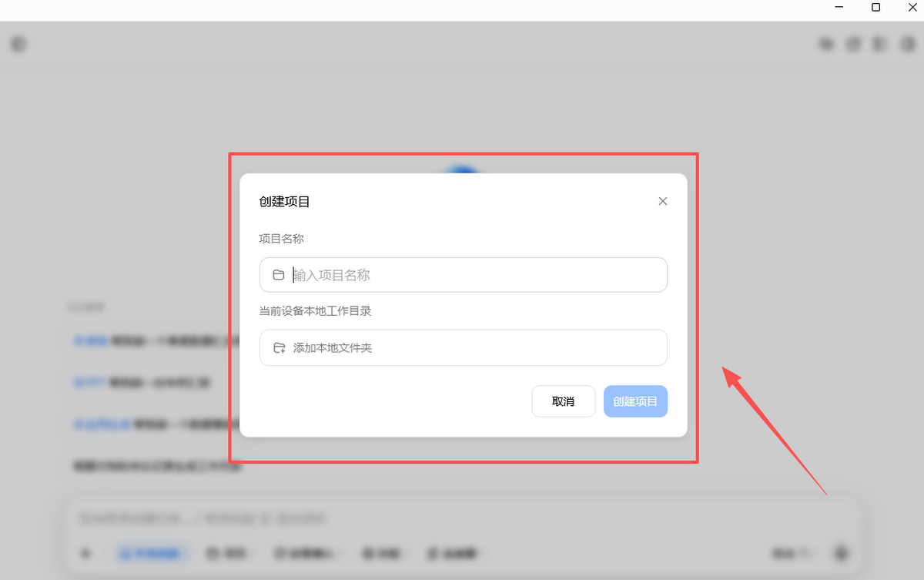This screenshot has height=580, width=924.
Task: Minimize the application window
Action: pos(839,8)
